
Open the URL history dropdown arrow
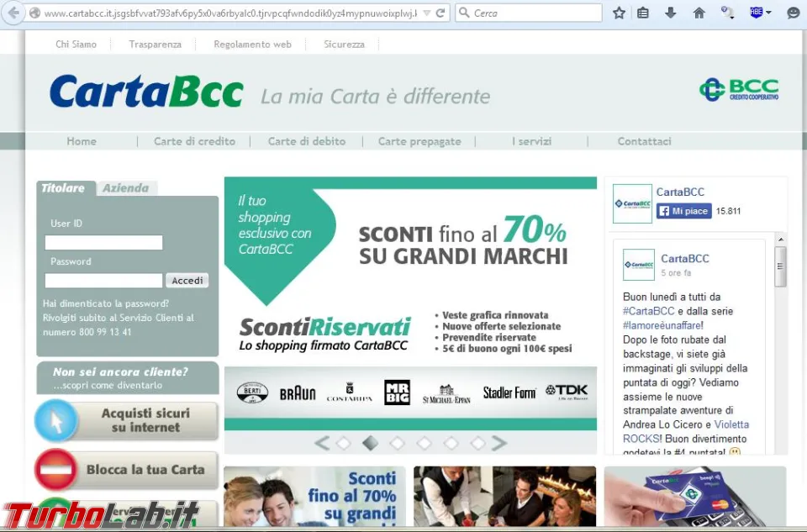click(x=427, y=13)
